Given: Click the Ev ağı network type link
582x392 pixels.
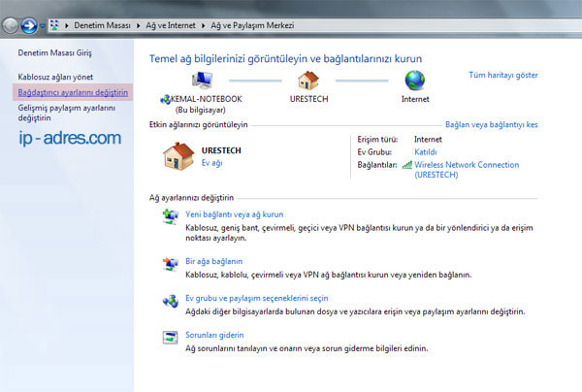Looking at the screenshot, I should pyautogui.click(x=211, y=163).
